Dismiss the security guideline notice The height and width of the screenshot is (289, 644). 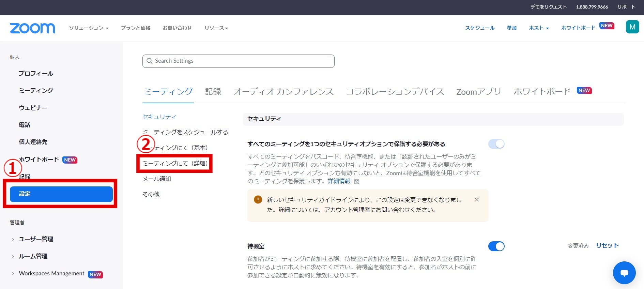(x=477, y=200)
